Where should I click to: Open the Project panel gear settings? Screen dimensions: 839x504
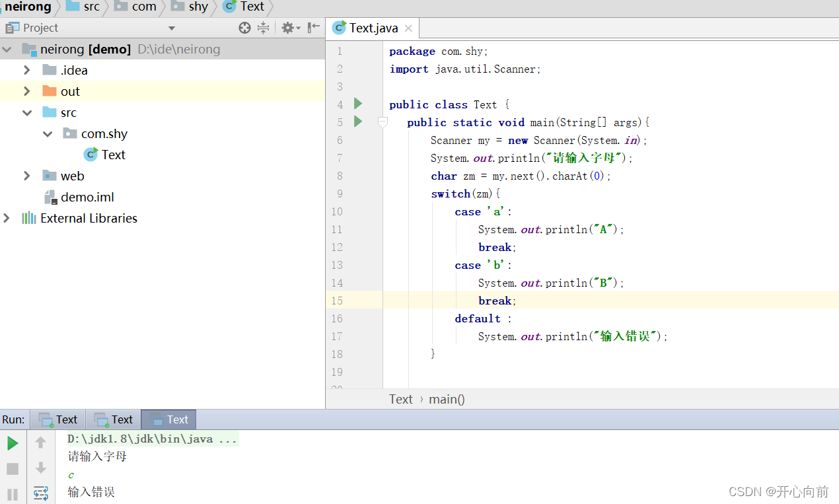click(x=291, y=28)
